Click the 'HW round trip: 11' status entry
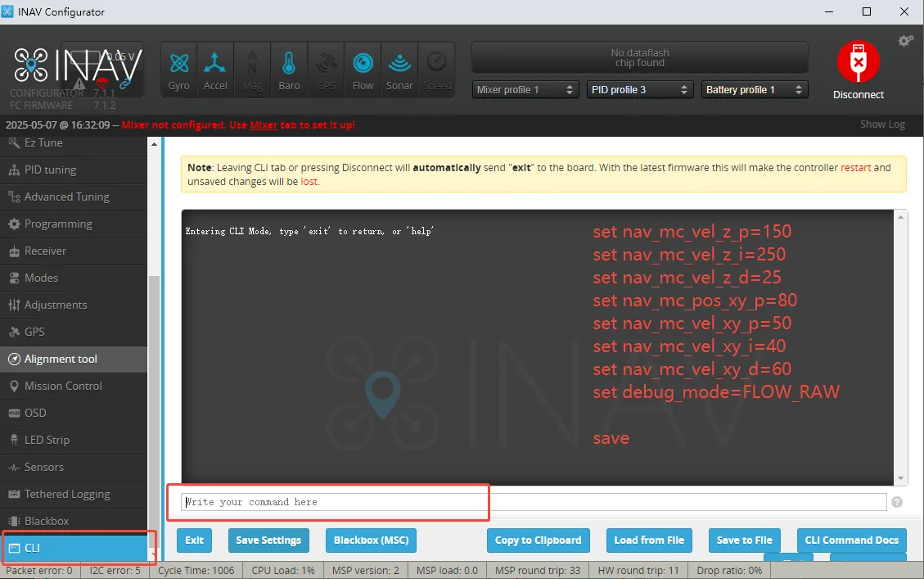 tap(639, 571)
